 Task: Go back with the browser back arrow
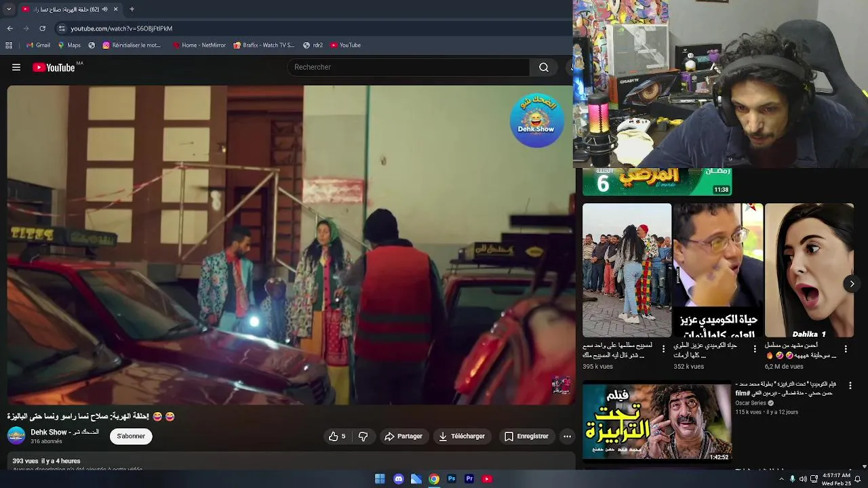tap(9, 28)
